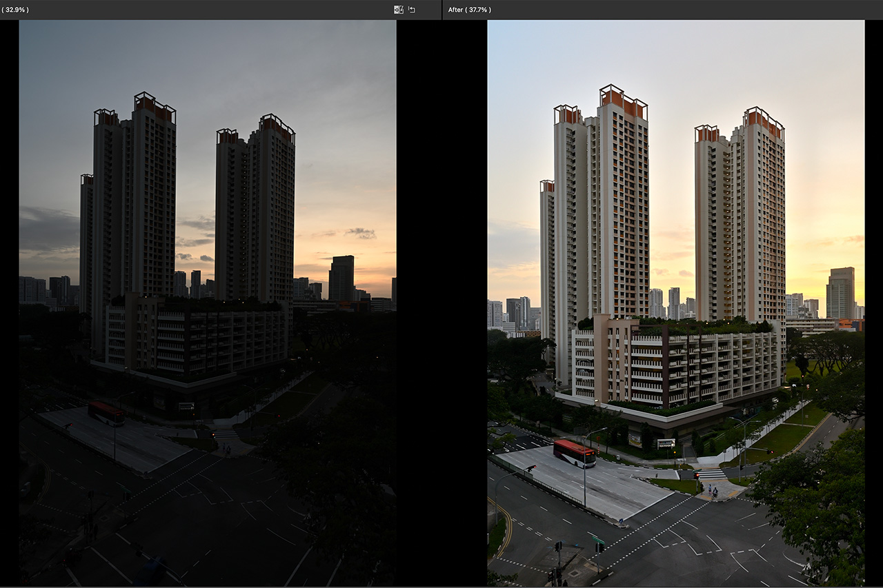The image size is (883, 588).
Task: Click left tower rooftop in After image
Action: tap(623, 101)
